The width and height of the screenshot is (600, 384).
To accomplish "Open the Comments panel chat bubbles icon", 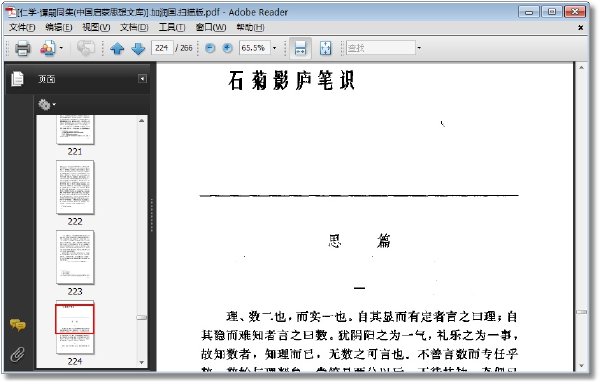I will (x=18, y=325).
